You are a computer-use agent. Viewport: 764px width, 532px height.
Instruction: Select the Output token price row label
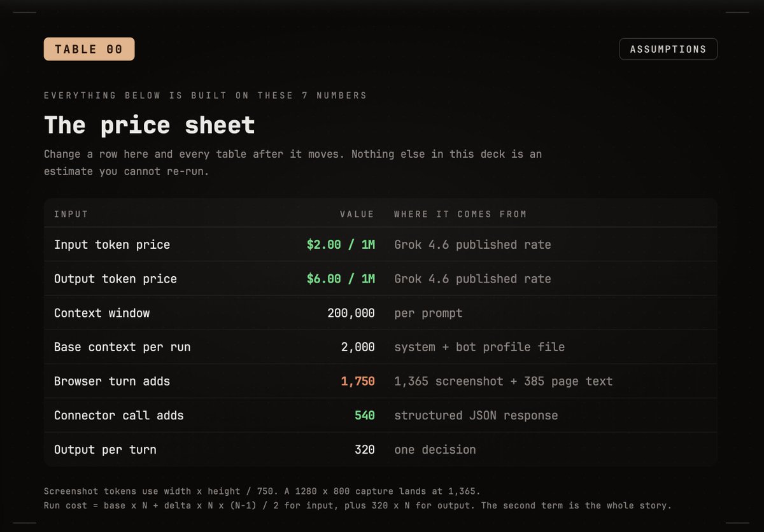tap(115, 279)
